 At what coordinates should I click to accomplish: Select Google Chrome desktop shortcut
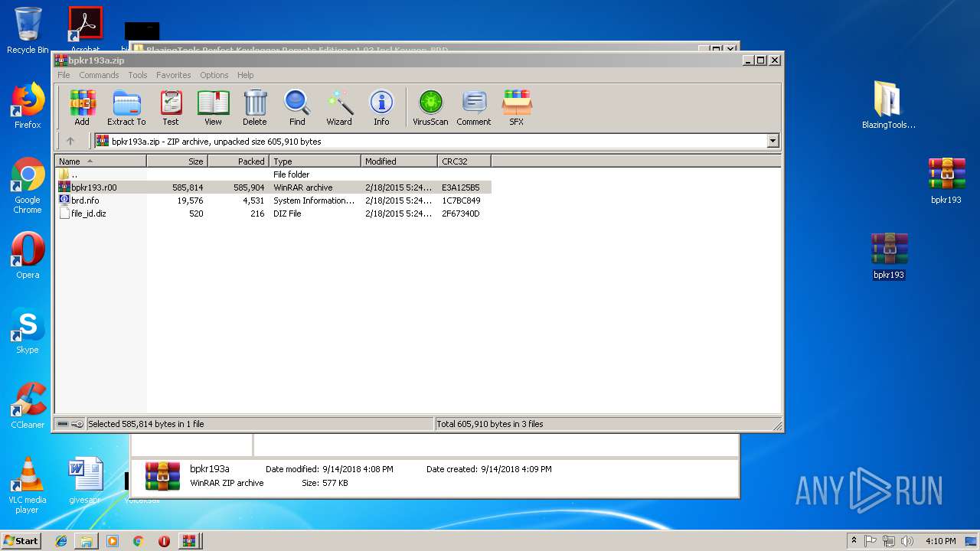point(28,185)
